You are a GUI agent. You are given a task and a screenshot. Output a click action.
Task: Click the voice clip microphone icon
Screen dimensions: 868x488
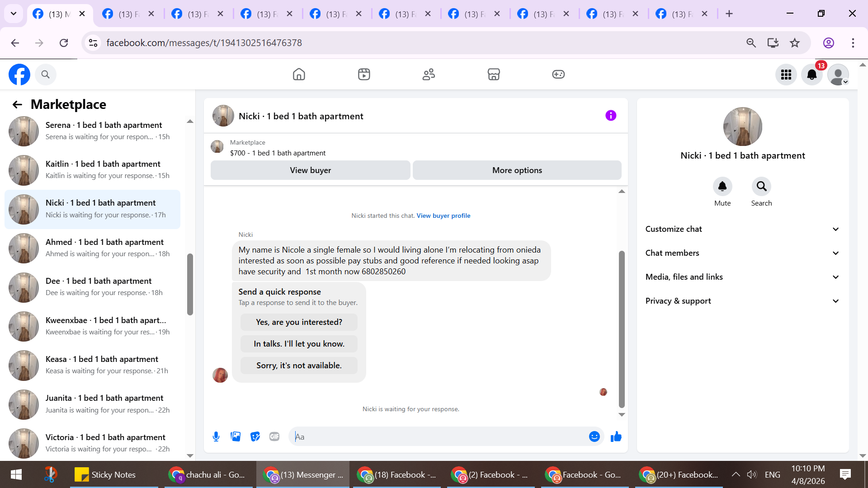(x=216, y=436)
